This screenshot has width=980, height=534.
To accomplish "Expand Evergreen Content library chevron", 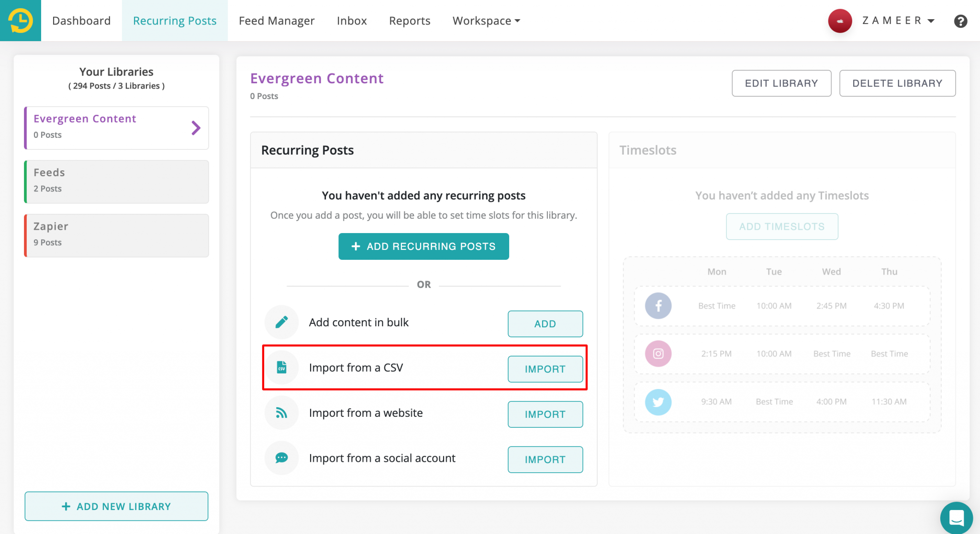I will [196, 128].
